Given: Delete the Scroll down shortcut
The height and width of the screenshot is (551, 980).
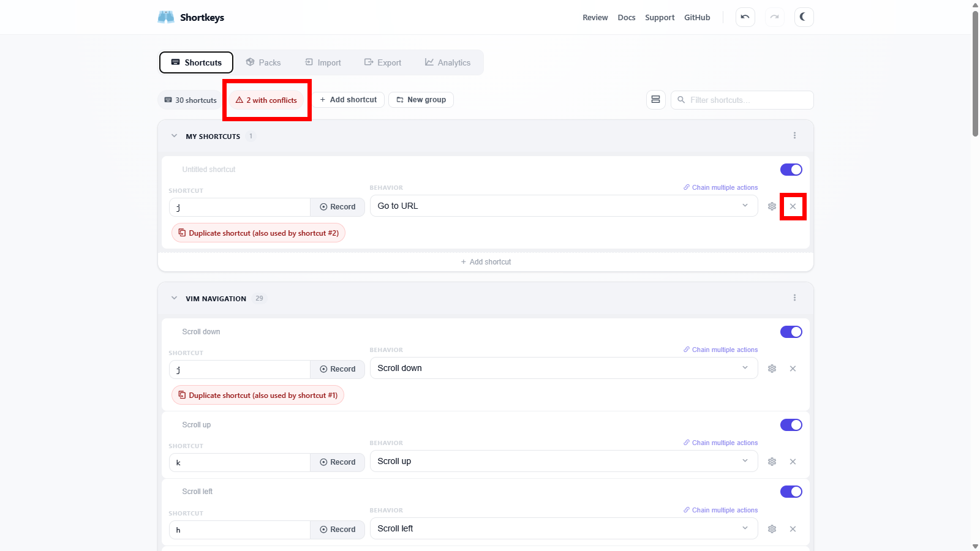Looking at the screenshot, I should tap(793, 369).
